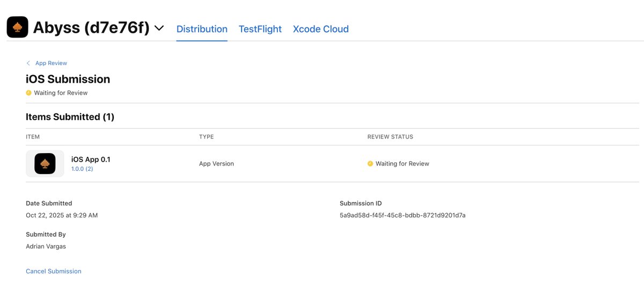Open the iOS App 0.1 icon thumbnail
Viewport: 644px width, 298px height.
pyautogui.click(x=45, y=164)
